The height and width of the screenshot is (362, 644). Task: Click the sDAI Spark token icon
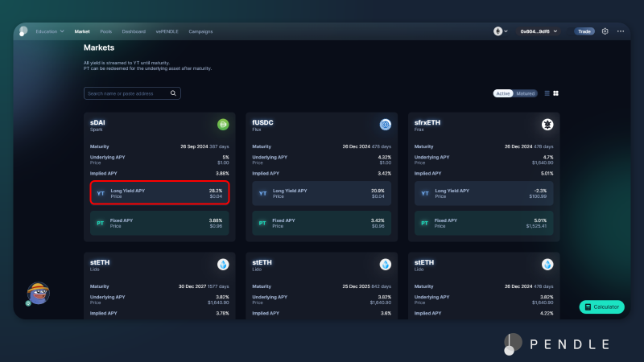[223, 125]
